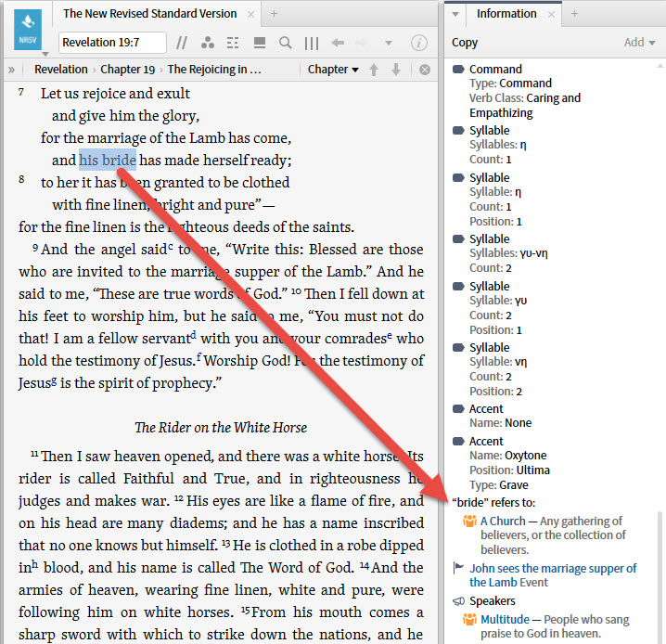
Task: Click the Multitude people icon
Action: click(469, 619)
